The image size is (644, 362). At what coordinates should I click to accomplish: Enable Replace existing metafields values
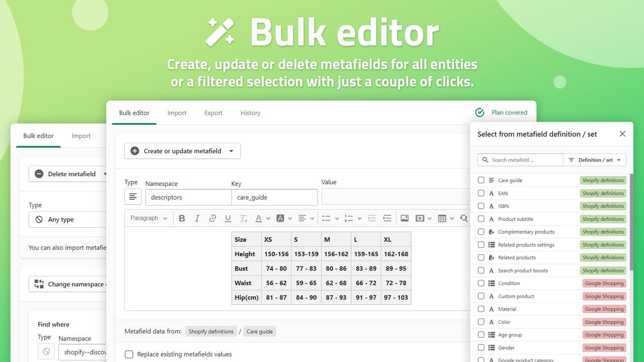point(129,354)
